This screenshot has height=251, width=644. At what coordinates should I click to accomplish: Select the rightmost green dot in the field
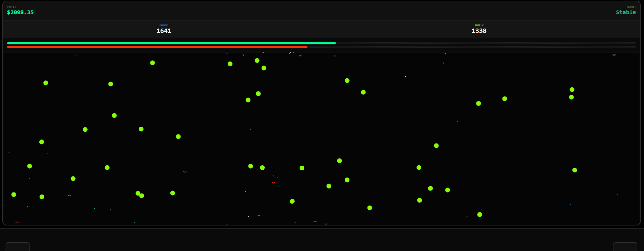pos(575,170)
